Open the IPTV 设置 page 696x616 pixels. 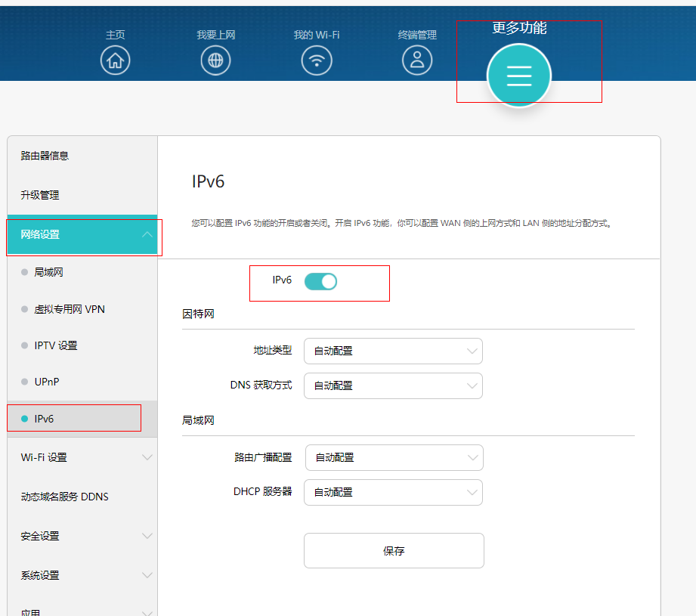click(57, 345)
